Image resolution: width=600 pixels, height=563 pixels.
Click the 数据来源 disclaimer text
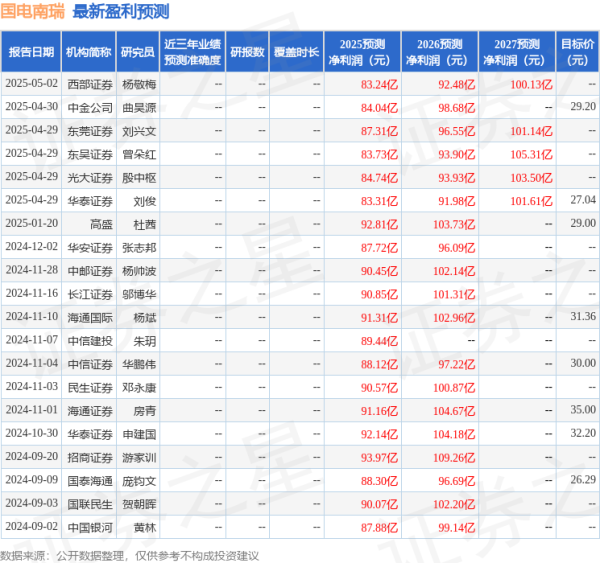coord(129,556)
